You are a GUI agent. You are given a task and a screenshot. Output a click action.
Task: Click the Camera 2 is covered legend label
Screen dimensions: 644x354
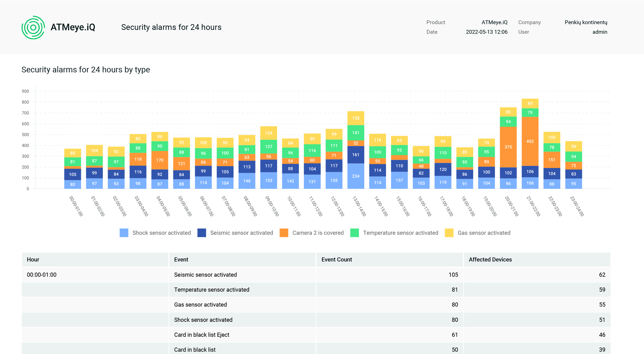318,233
